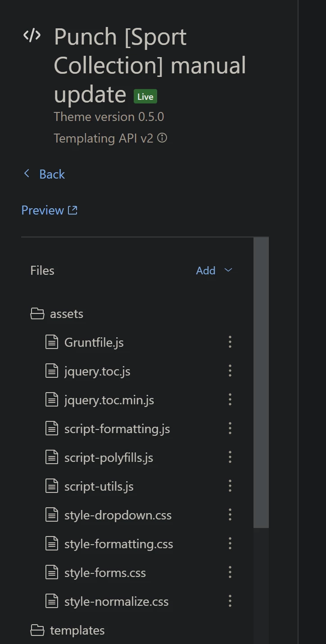The width and height of the screenshot is (326, 644).
Task: Open the Gruntfile.js file
Action: click(x=94, y=342)
